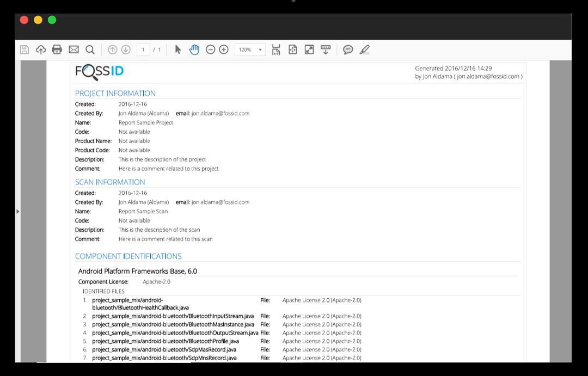Image resolution: width=588 pixels, height=376 pixels.
Task: Add a comment with speech bubble icon
Action: (348, 50)
